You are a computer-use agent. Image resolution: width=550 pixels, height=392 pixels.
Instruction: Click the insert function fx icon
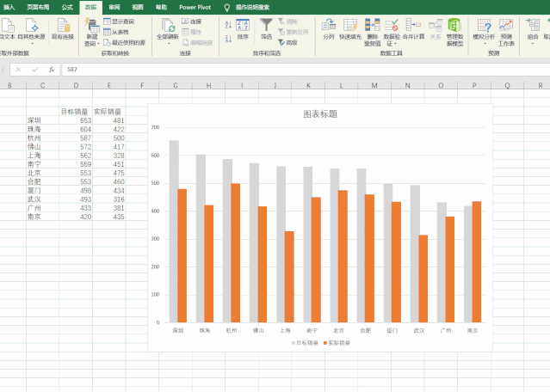point(52,69)
